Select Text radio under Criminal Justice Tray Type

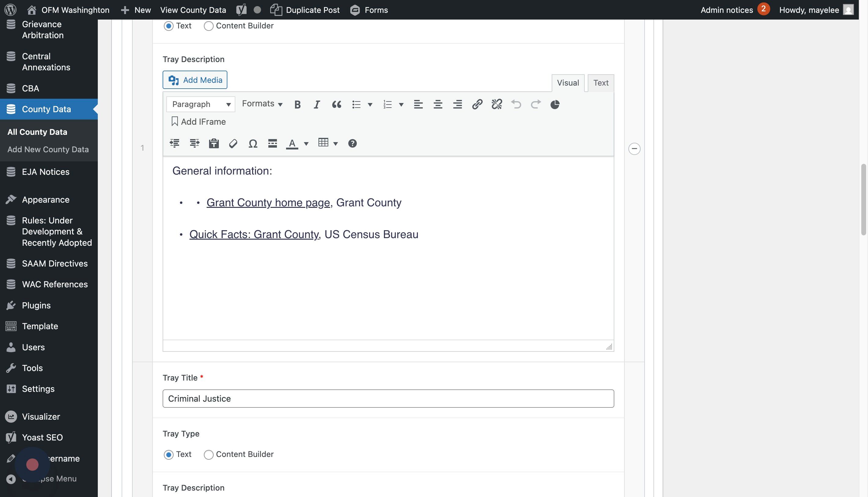[169, 455]
